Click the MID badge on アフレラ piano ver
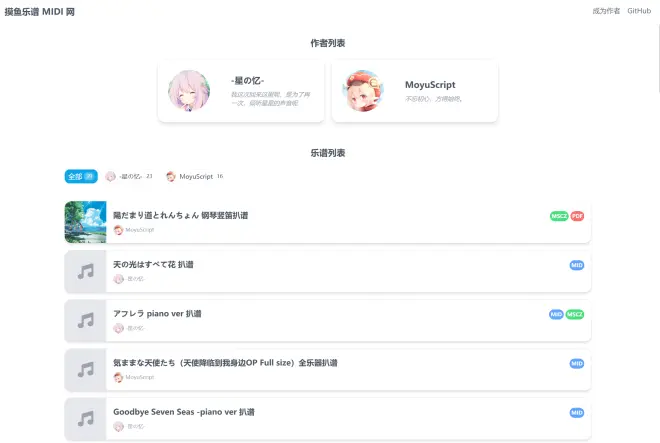The image size is (660, 443). point(556,315)
